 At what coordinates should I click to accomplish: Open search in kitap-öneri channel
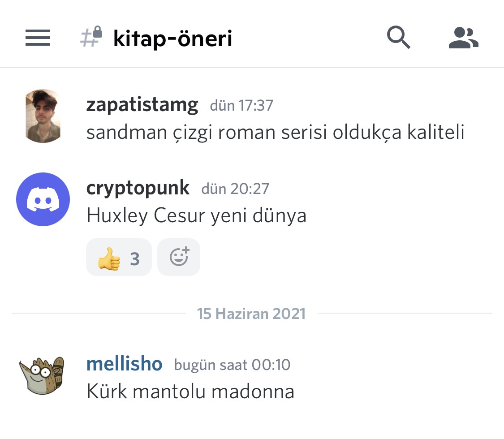pos(398,38)
